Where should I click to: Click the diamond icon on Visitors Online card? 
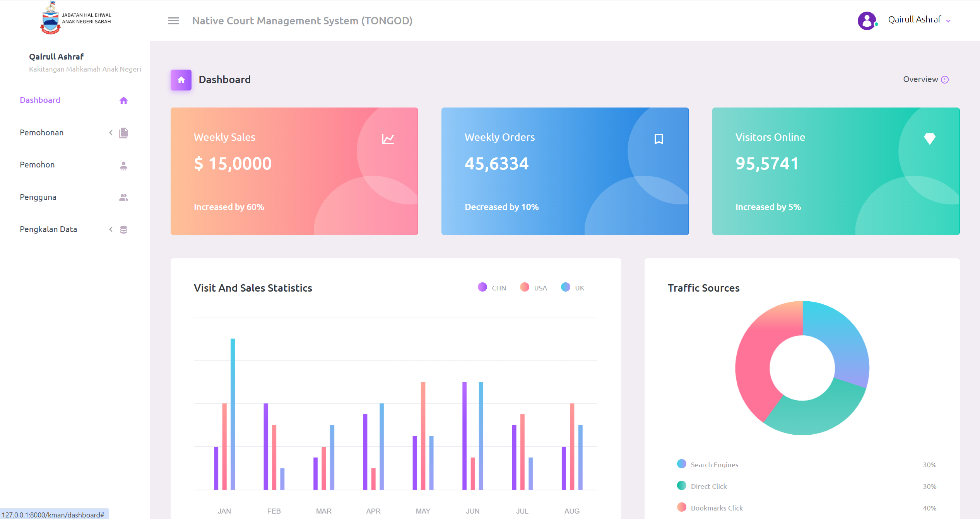929,138
